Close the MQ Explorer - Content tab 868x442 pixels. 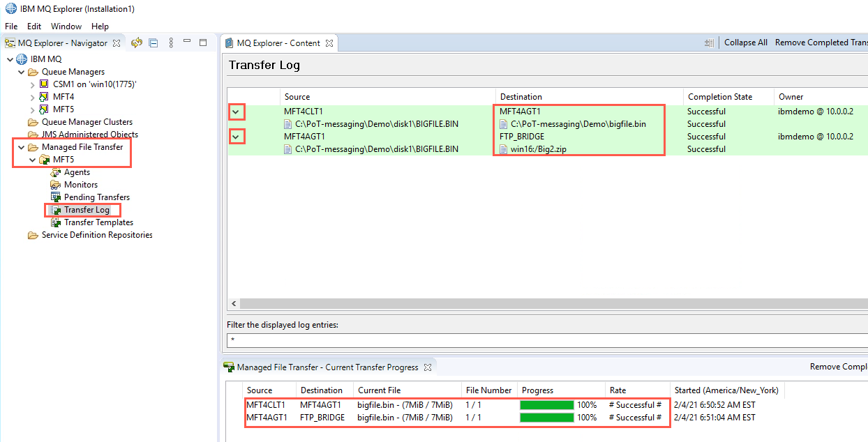329,43
